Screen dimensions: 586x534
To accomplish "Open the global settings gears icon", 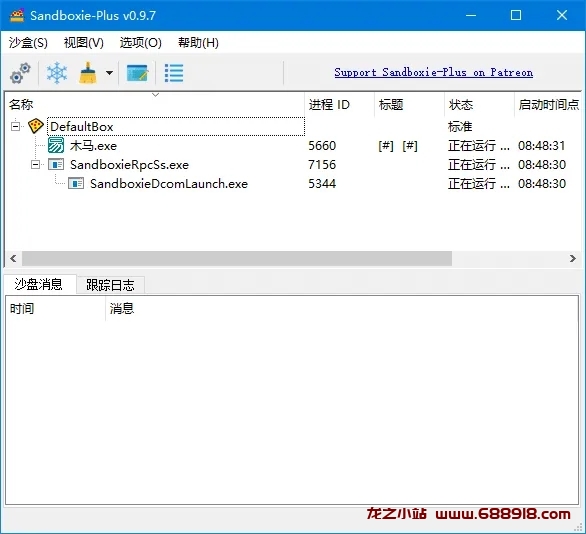I will 20,73.
